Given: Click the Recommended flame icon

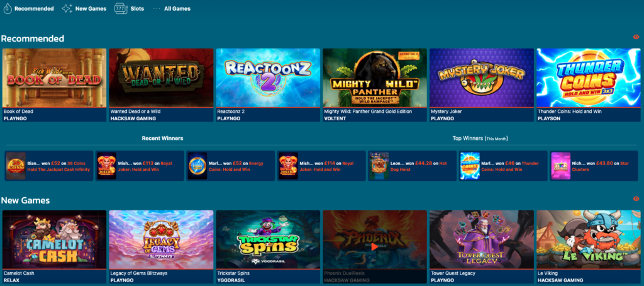Looking at the screenshot, I should (x=8, y=8).
